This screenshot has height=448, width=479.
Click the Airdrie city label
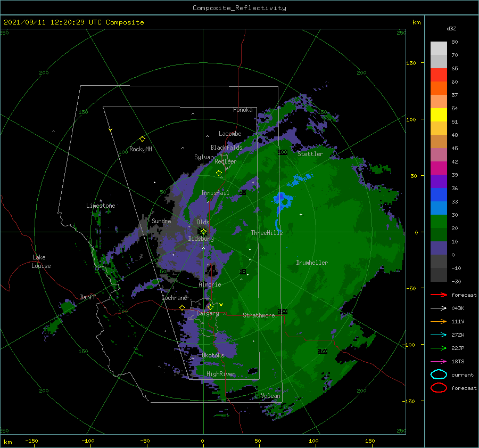210,284
